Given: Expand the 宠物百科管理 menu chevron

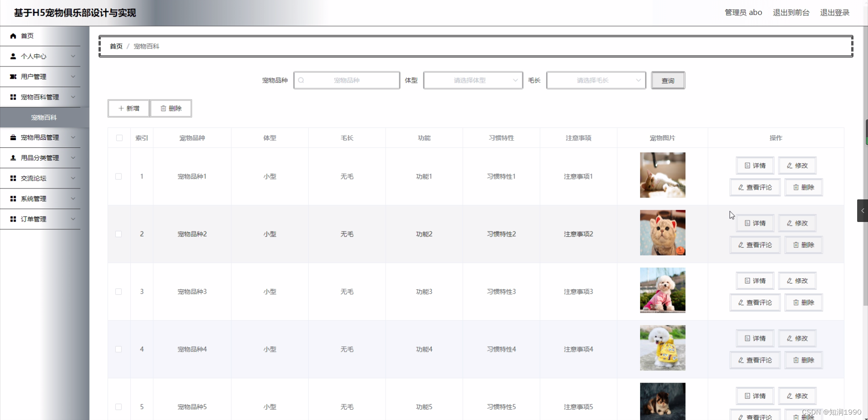Looking at the screenshot, I should [x=73, y=97].
